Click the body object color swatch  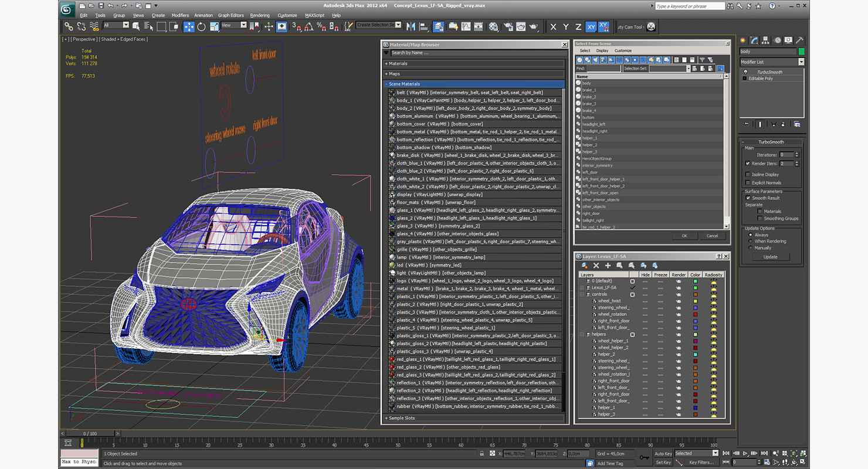[801, 52]
